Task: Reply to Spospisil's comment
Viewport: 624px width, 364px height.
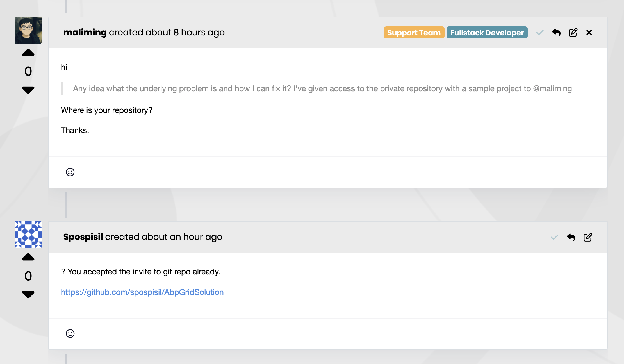Action: (571, 237)
